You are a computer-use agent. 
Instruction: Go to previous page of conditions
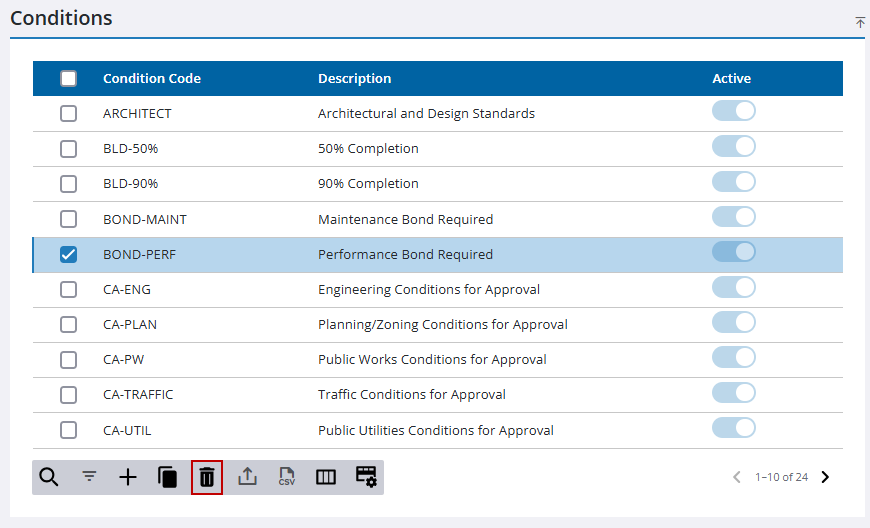737,477
